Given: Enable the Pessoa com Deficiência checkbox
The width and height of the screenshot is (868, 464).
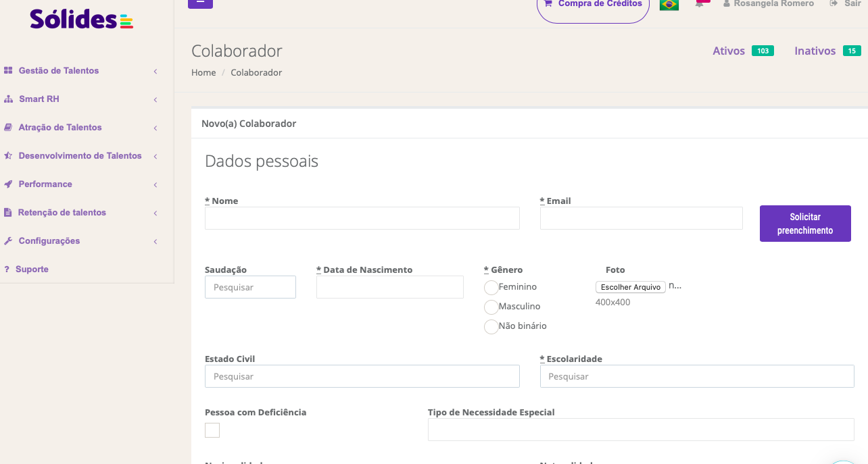Looking at the screenshot, I should (212, 430).
